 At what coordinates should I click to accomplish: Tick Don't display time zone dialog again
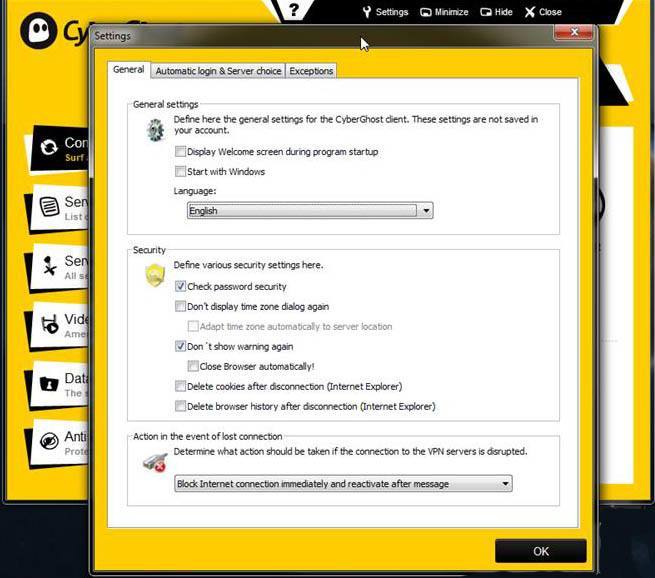(x=180, y=307)
